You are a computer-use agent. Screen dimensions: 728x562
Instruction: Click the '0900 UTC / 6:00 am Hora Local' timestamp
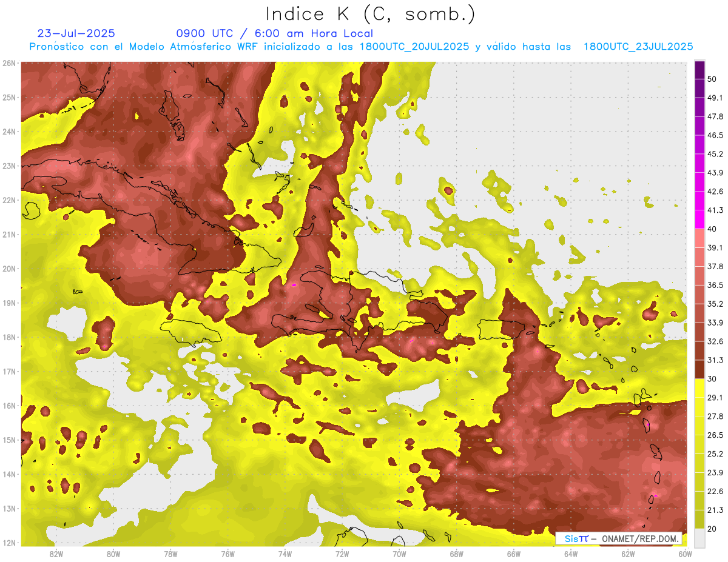(x=274, y=33)
